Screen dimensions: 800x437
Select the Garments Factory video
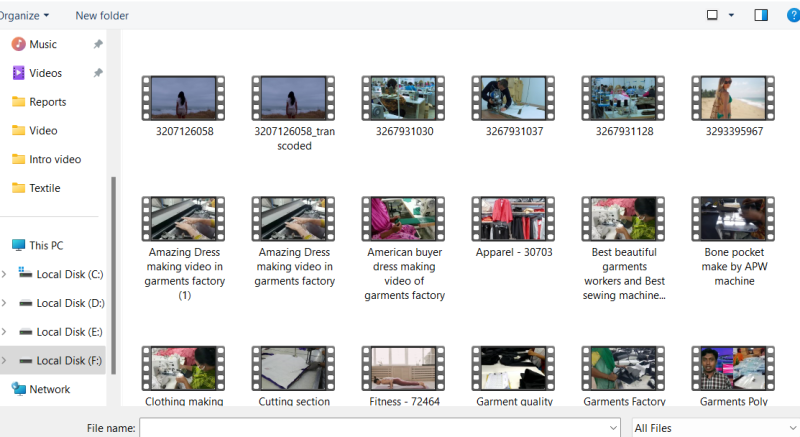point(624,376)
